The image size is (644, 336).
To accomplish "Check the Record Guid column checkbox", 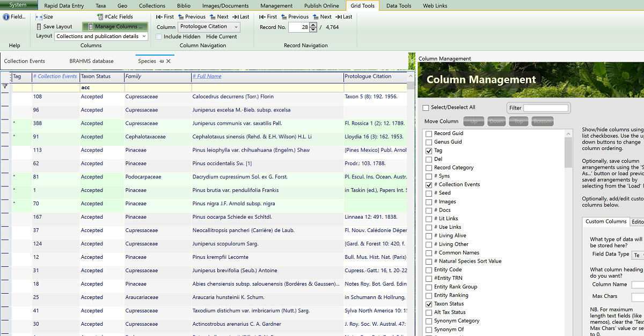I will tap(429, 133).
